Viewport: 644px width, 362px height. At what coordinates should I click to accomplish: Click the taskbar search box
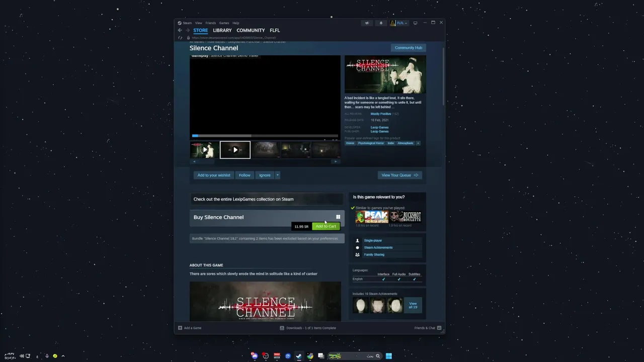354,356
